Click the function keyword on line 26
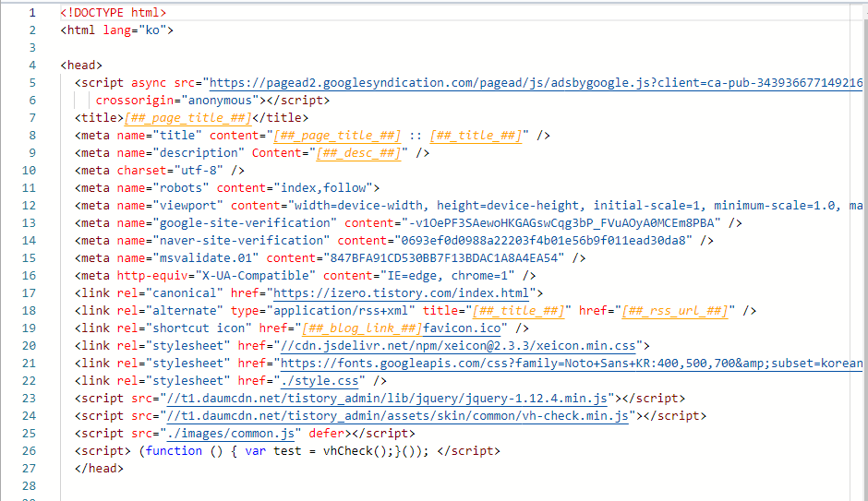The height and width of the screenshot is (501, 868). (x=174, y=450)
